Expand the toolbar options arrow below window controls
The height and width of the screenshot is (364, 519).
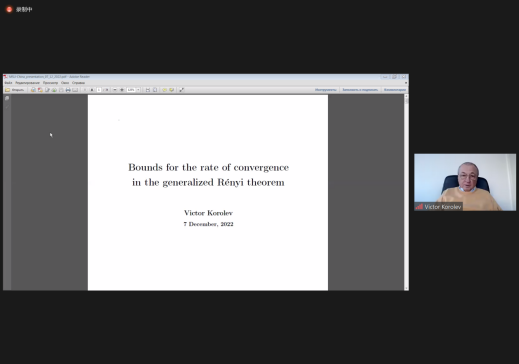406,83
